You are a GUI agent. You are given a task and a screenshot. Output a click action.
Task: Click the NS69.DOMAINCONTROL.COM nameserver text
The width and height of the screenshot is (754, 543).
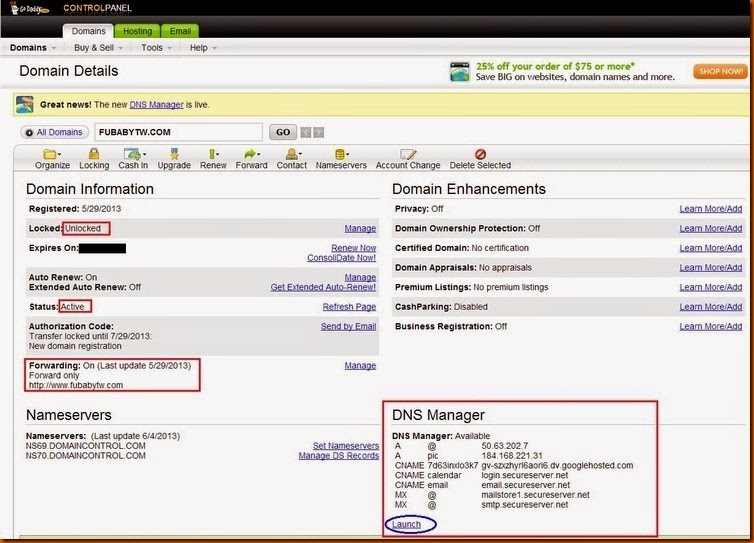point(86,446)
